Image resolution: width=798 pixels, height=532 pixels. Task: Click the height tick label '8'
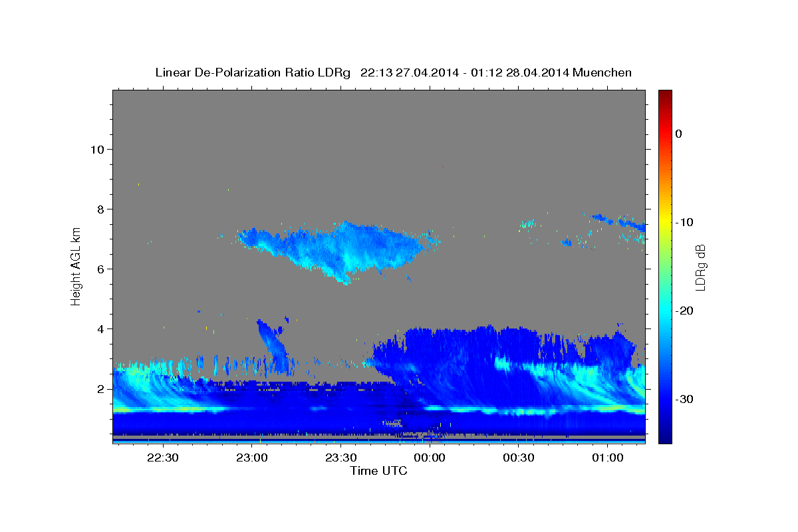tap(100, 209)
